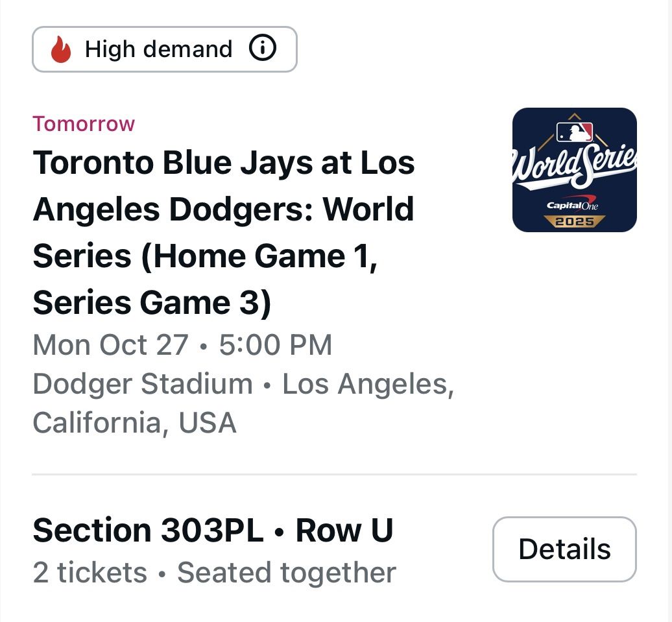The image size is (672, 622).
Task: Click the Mon Oct 27 5:00 PM date text
Action: 182,345
